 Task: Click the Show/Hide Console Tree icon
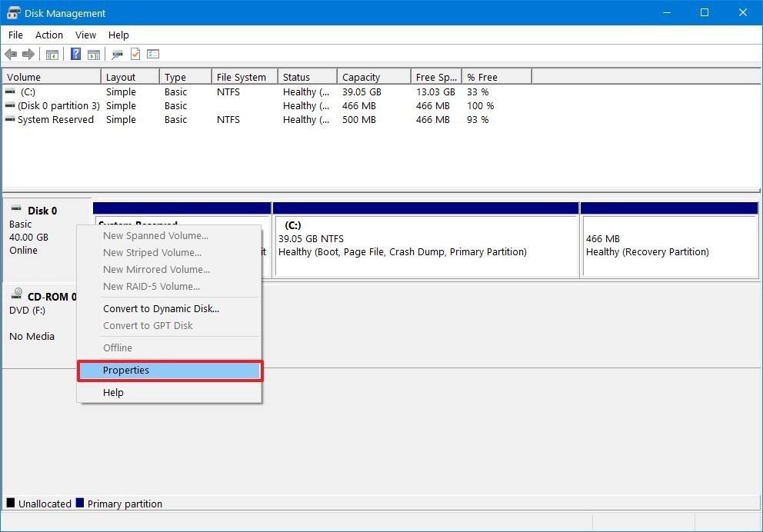pos(52,55)
